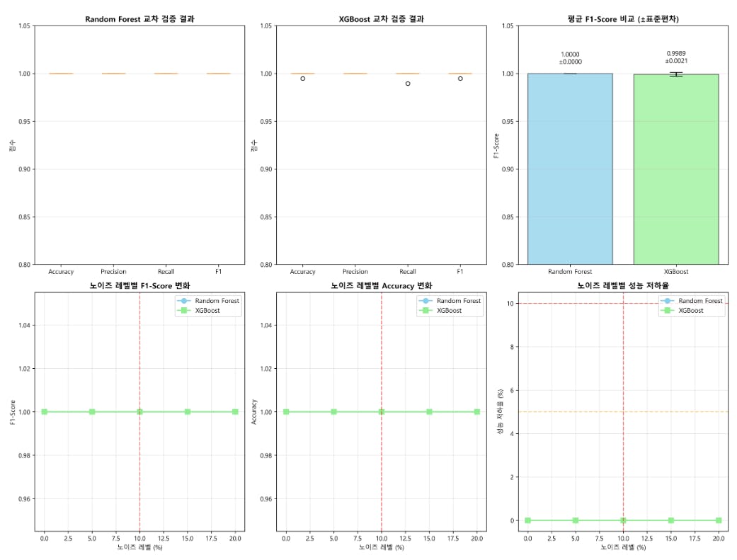Click the Accuracy 변화 marker at noise level 5.0
The height and width of the screenshot is (560, 737).
click(x=333, y=412)
